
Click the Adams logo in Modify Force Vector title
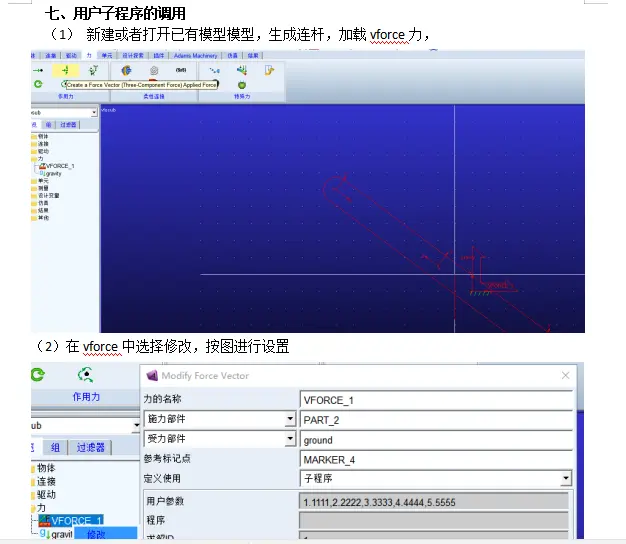coord(152,376)
